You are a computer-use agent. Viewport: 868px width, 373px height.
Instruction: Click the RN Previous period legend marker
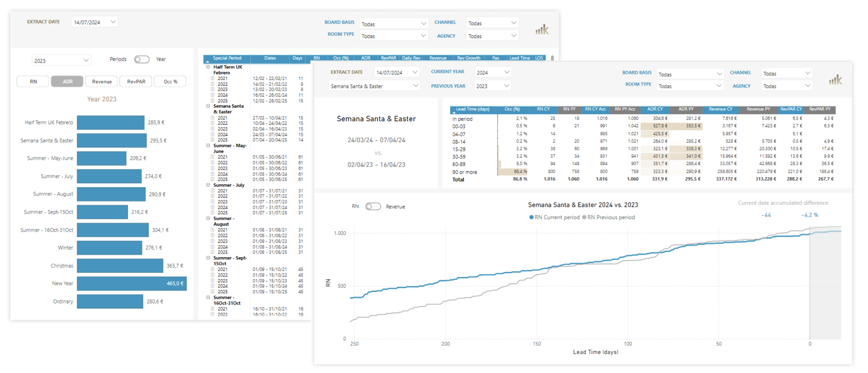point(584,217)
